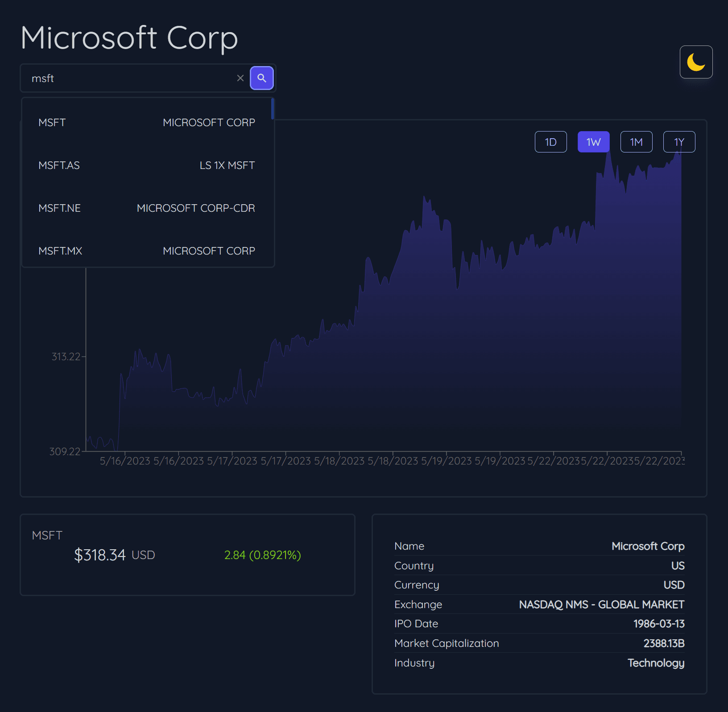Click the Currency value USD in details
This screenshot has height=712, width=728.
click(674, 585)
